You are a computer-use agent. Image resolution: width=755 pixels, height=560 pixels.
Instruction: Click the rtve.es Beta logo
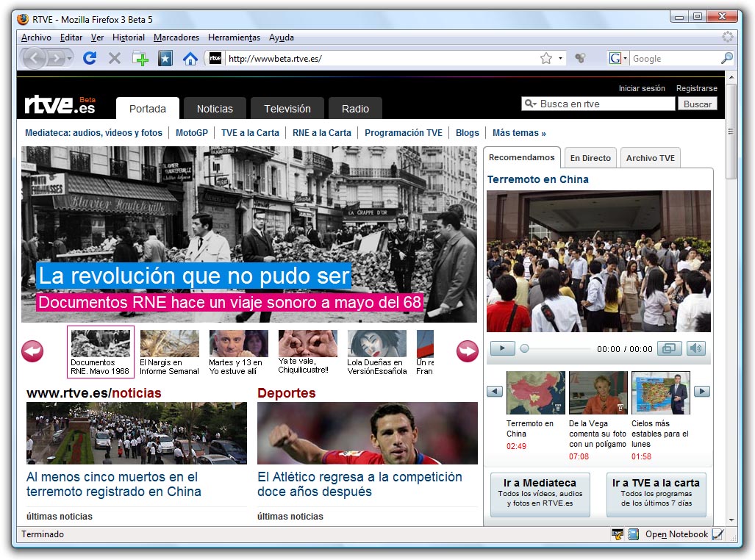pyautogui.click(x=60, y=104)
